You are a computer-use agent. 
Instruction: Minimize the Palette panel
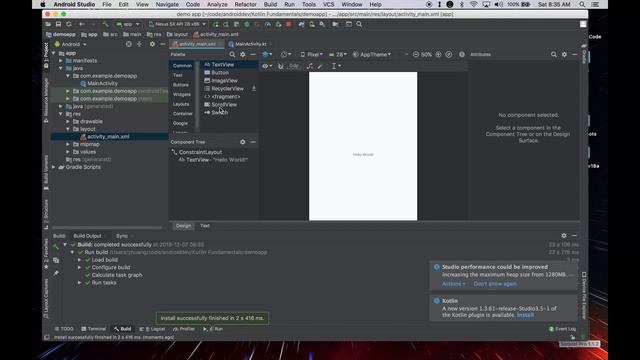coord(253,54)
